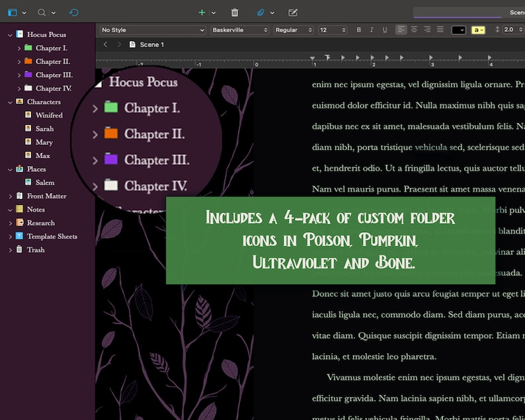Click the Trash icon in toolbar
The image size is (525, 420).
[235, 13]
